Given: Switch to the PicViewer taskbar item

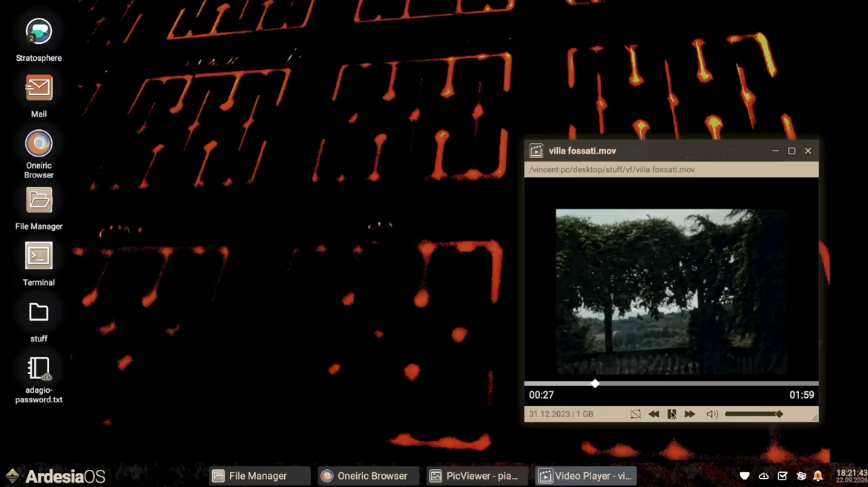Looking at the screenshot, I should click(x=476, y=476).
